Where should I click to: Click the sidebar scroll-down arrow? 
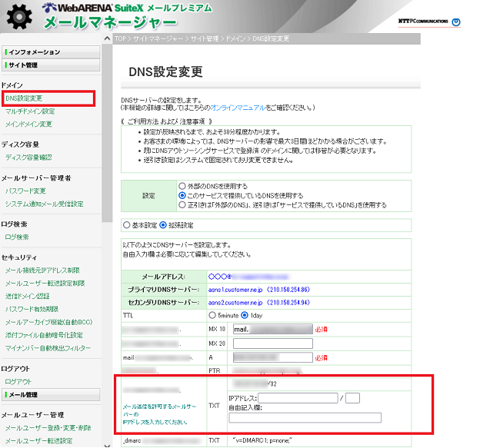(107, 446)
